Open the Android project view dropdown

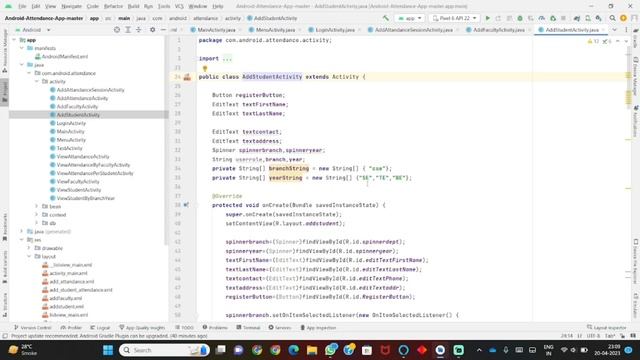33,30
